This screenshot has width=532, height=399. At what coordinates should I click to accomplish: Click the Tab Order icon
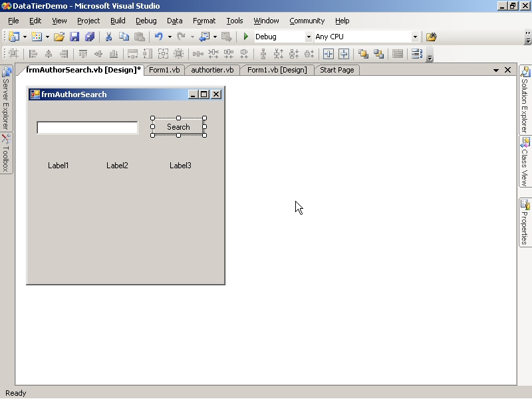[x=417, y=54]
